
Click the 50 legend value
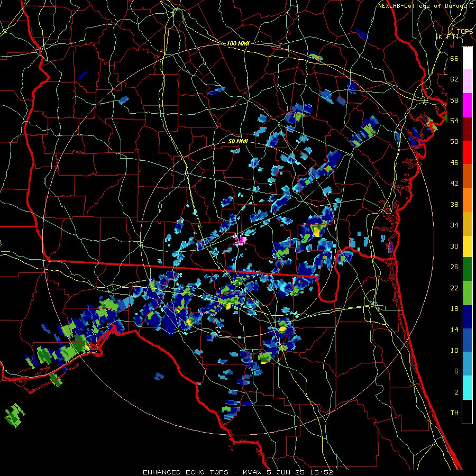point(454,141)
